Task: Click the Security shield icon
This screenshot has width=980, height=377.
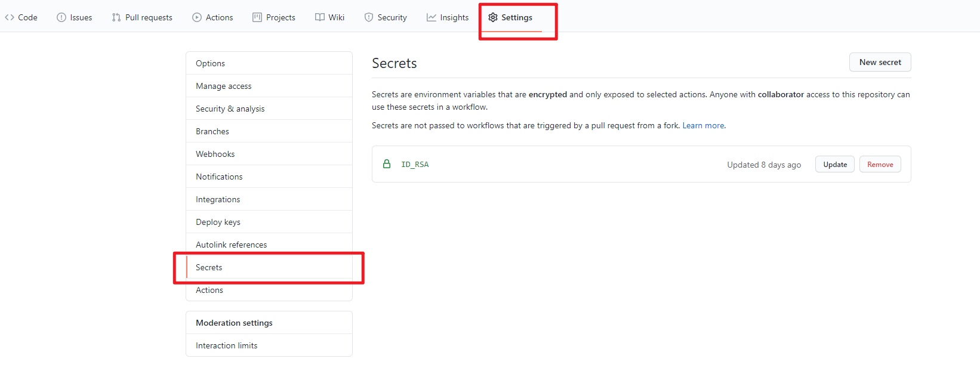Action: click(x=369, y=17)
